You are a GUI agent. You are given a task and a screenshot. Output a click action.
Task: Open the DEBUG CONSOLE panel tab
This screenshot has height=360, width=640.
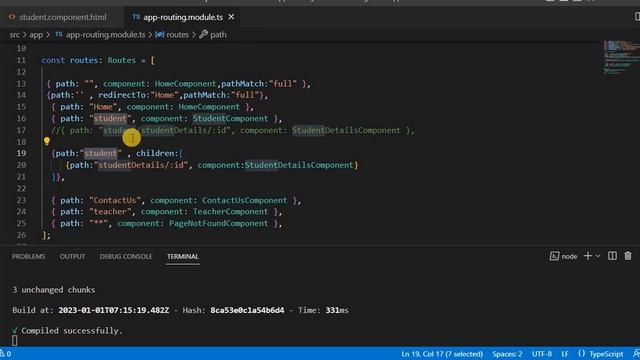(x=126, y=256)
